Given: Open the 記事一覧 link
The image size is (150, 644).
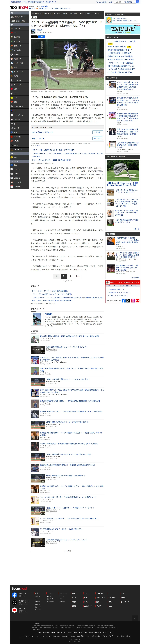Looking at the screenshot, I should (x=136, y=229).
